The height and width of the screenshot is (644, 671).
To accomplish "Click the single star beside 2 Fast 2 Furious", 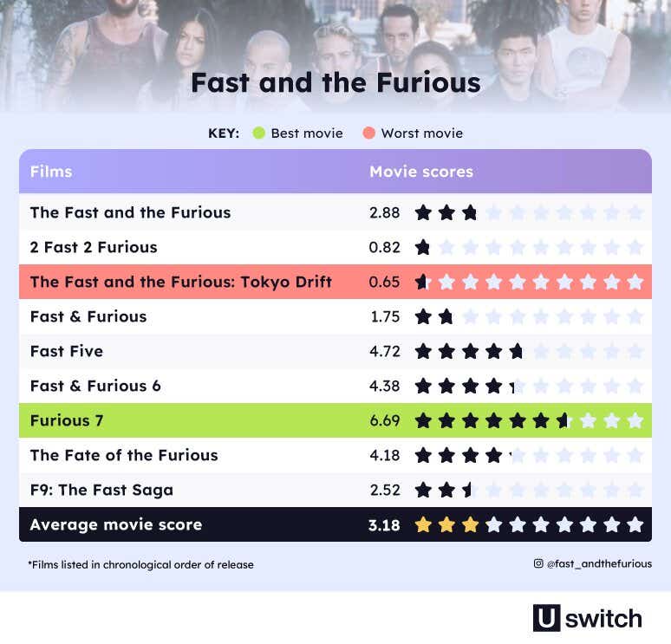I will point(423,247).
